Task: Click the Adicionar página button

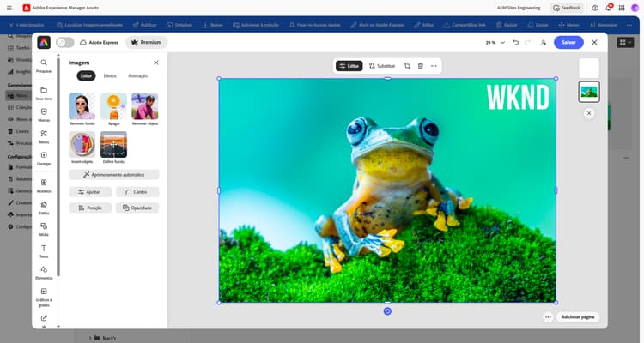Action: click(x=578, y=317)
